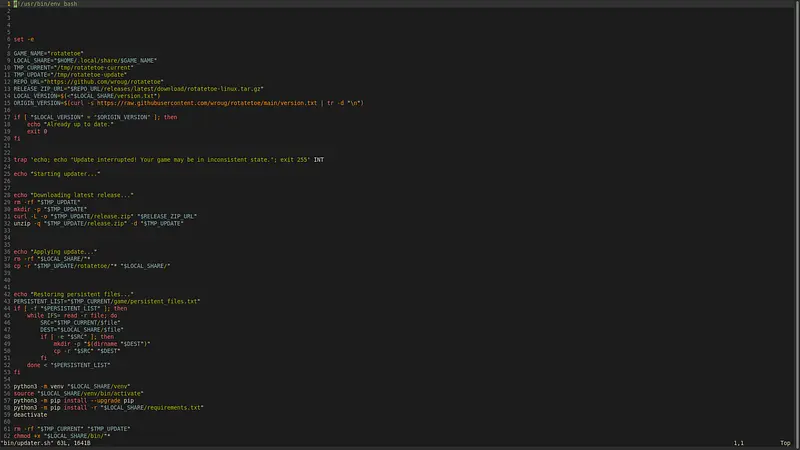Click the PERSISTENT_LIST variable assignment on line 43
This screenshot has height=450, width=800.
coord(107,299)
